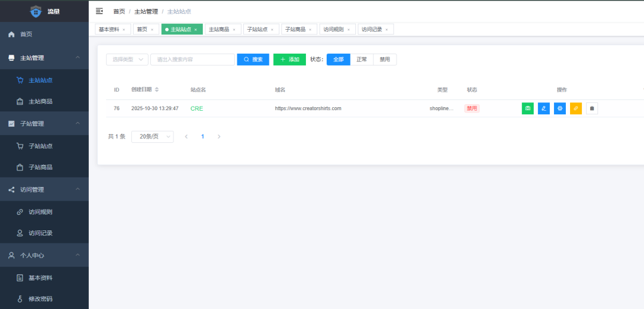Click the shopping cart icon beside 主站站点

pos(20,80)
